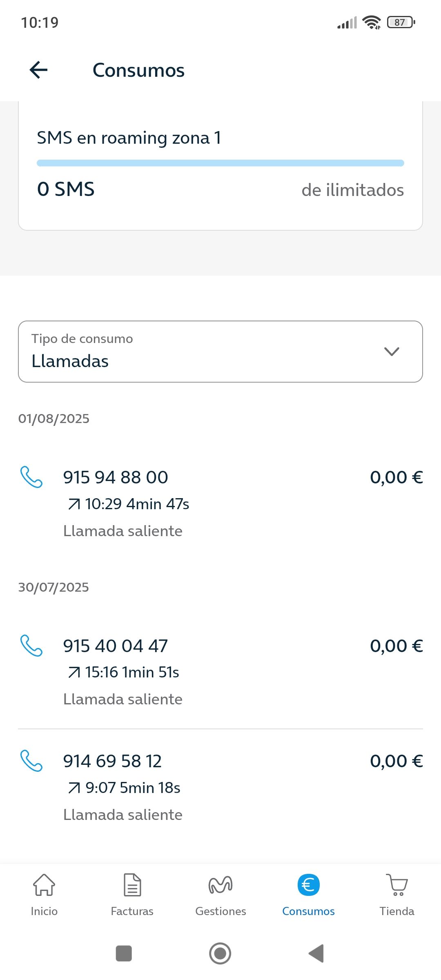Tap the 01/08/2025 date header

click(54, 419)
